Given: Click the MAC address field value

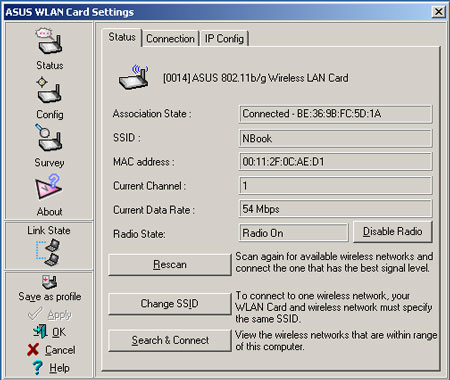Looking at the screenshot, I should coord(335,162).
